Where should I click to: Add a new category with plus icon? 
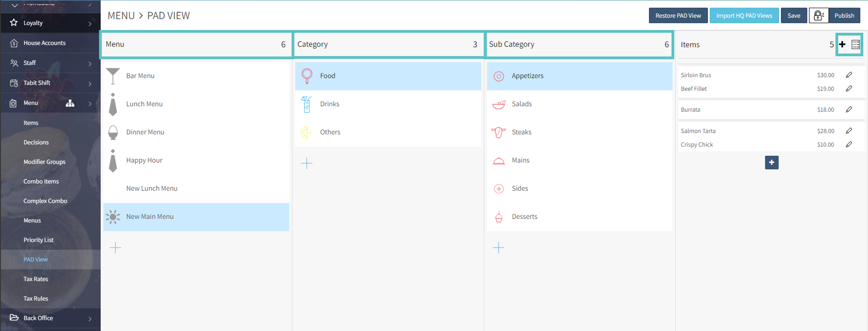307,163
